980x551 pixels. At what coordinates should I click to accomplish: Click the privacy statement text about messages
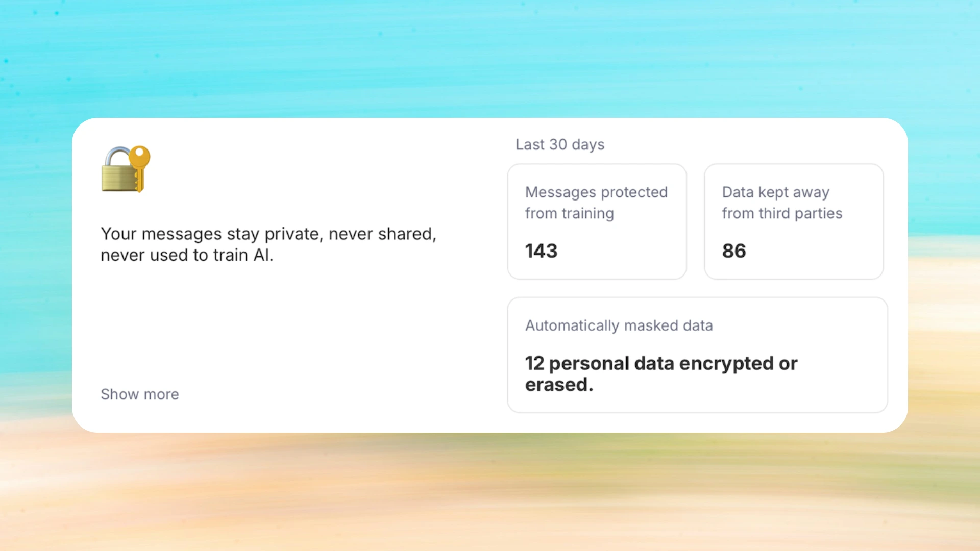(269, 244)
